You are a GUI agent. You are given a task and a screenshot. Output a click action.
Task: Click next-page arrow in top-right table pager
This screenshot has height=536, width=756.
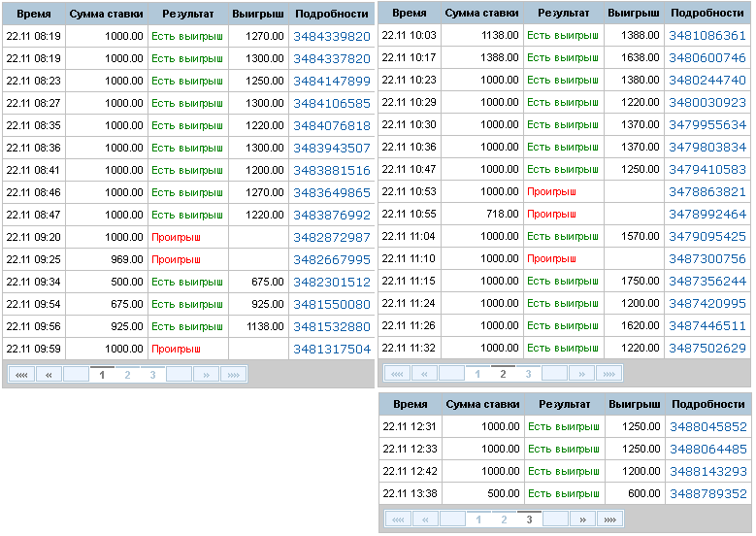pos(580,373)
